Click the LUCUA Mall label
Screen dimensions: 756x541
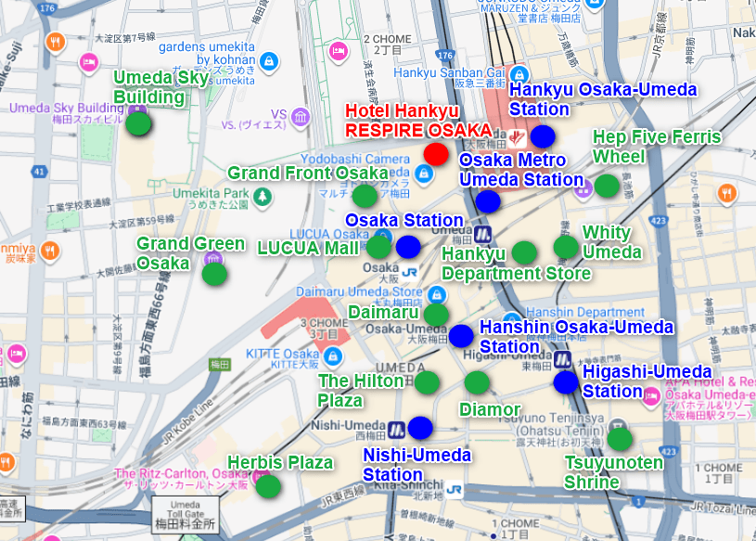tap(308, 248)
